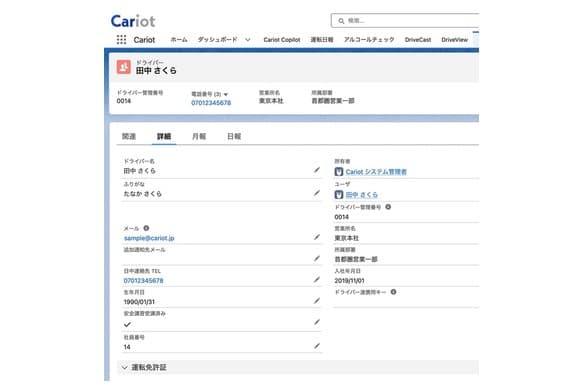Image resolution: width=580 pixels, height=392 pixels.
Task: Open 運転日報 navigation item
Action: (x=321, y=40)
